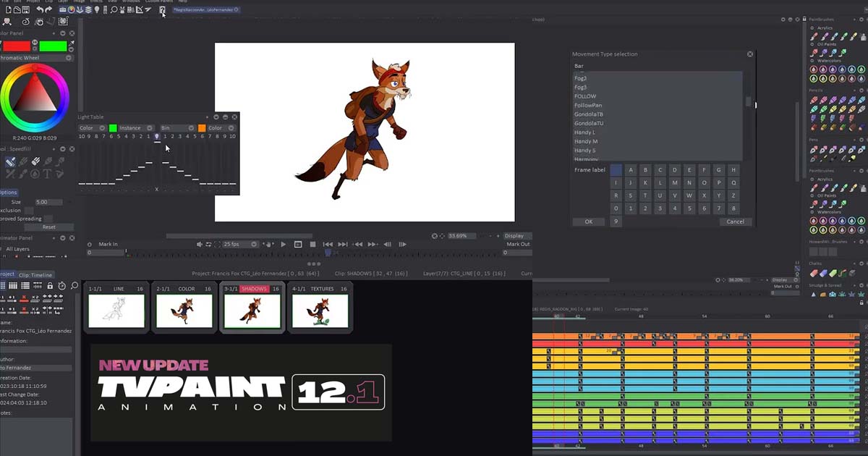
Task: Toggle the loop playback icon
Action: coord(208,244)
